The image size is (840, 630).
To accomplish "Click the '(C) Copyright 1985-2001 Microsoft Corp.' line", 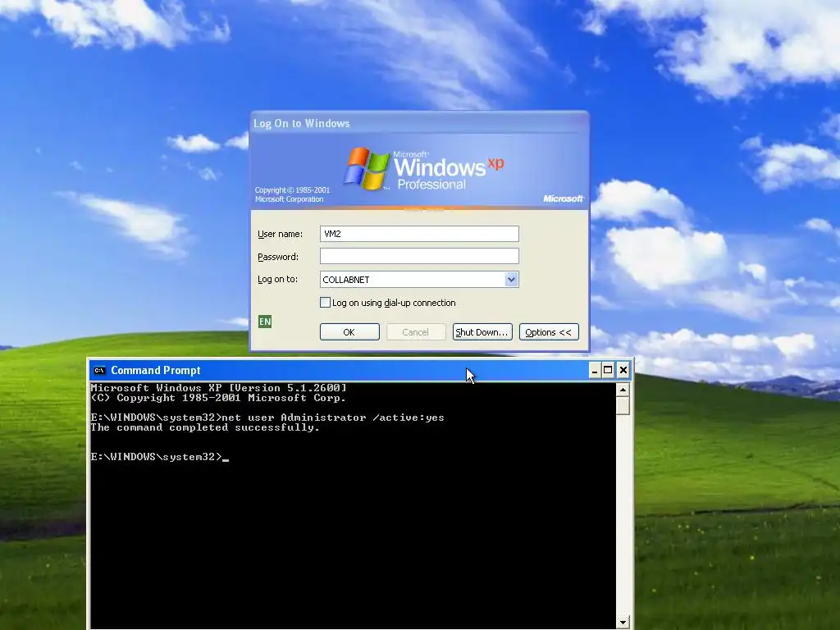I will tap(218, 398).
